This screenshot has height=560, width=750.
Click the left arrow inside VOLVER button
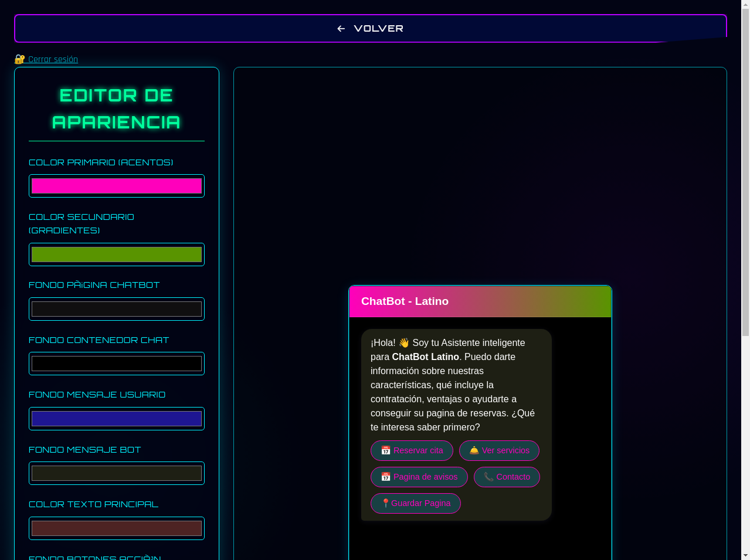coord(340,28)
